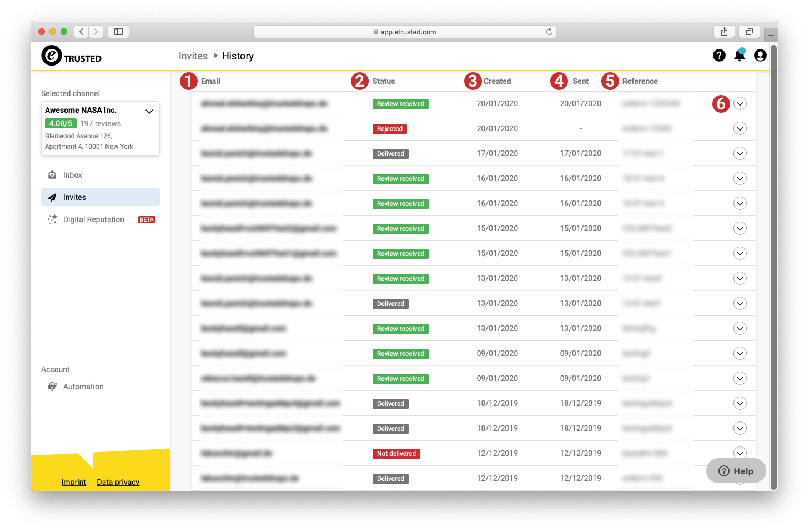This screenshot has width=809, height=532.
Task: Click the Invites paper plane icon
Action: (x=52, y=197)
